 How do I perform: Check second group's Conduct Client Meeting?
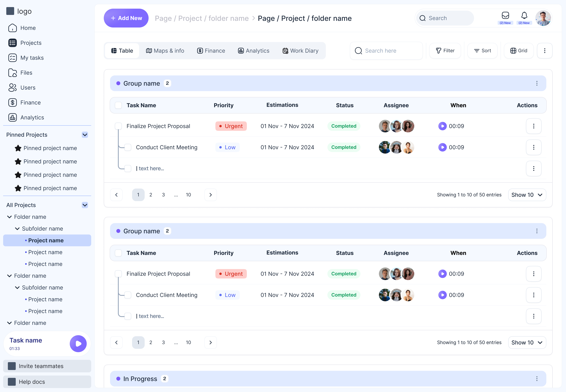(x=128, y=295)
